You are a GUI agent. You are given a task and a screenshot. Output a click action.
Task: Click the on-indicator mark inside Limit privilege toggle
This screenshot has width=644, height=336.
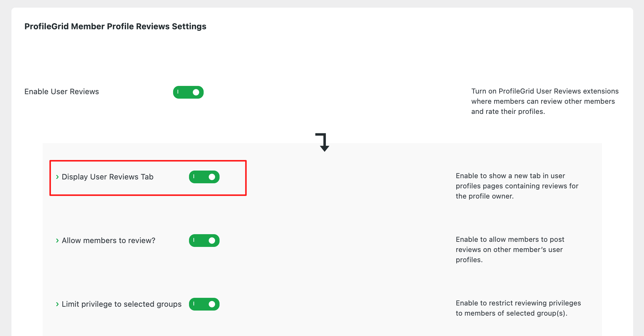(x=194, y=304)
